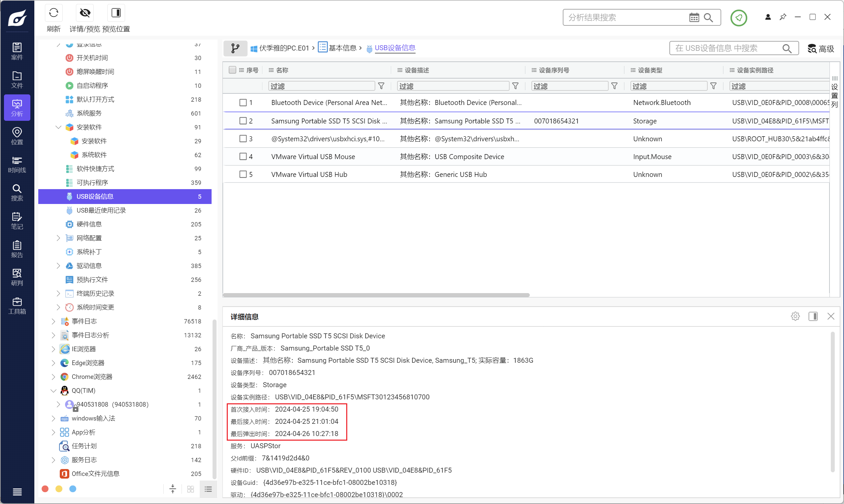Click the collapse-tree icon at bottom

173,489
